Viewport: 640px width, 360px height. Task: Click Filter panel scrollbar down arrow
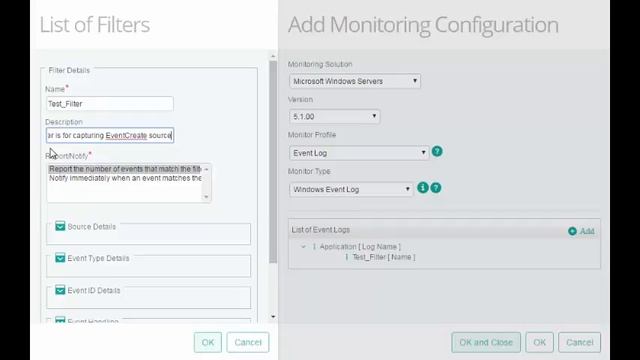click(x=273, y=317)
